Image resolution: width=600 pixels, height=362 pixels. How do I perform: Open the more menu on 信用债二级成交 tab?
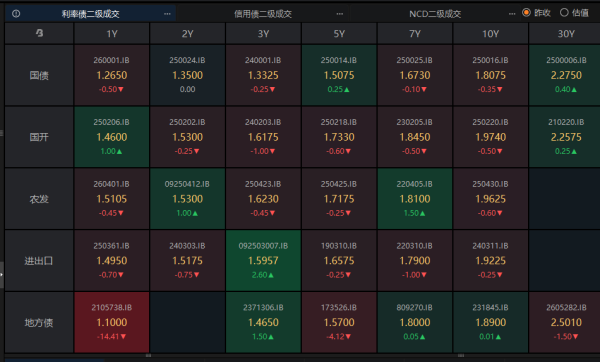tap(340, 14)
